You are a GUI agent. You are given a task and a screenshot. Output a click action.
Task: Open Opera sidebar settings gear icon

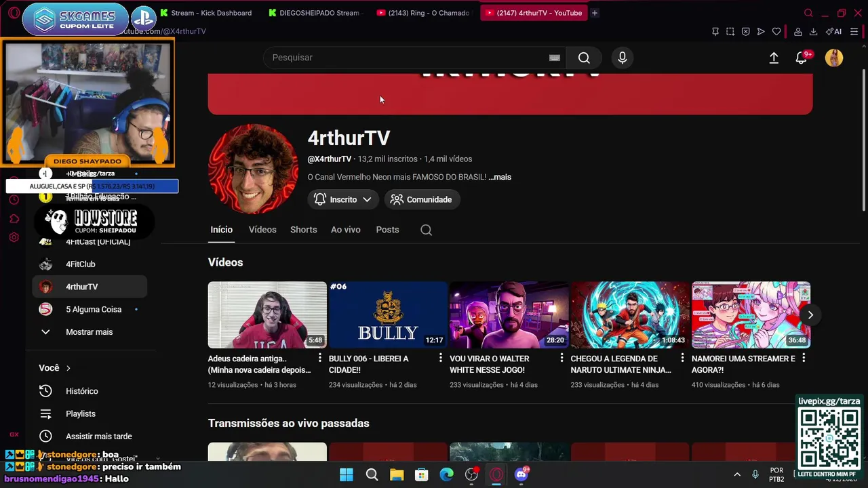click(x=14, y=237)
